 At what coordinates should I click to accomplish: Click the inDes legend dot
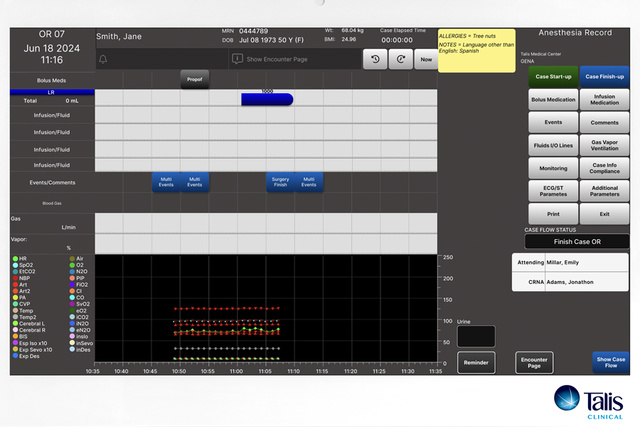72,349
